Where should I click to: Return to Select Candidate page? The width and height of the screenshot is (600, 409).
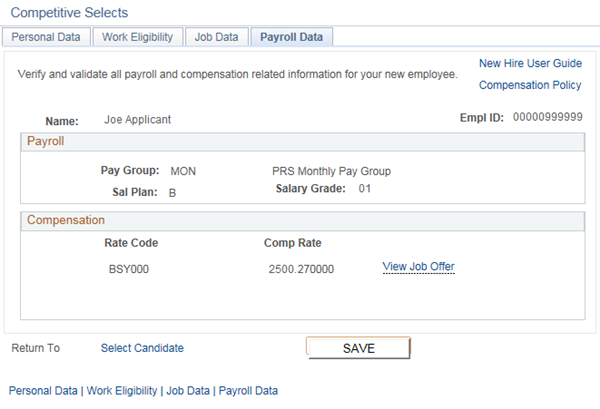(x=142, y=348)
